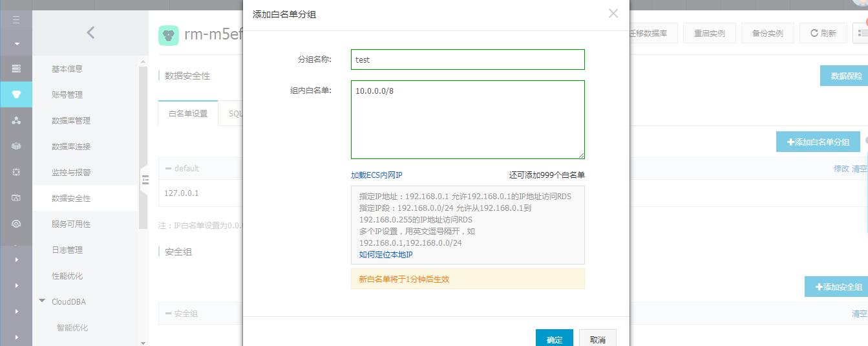Click the 还可添加999个白名单 counter text
This screenshot has width=868, height=346.
click(547, 175)
